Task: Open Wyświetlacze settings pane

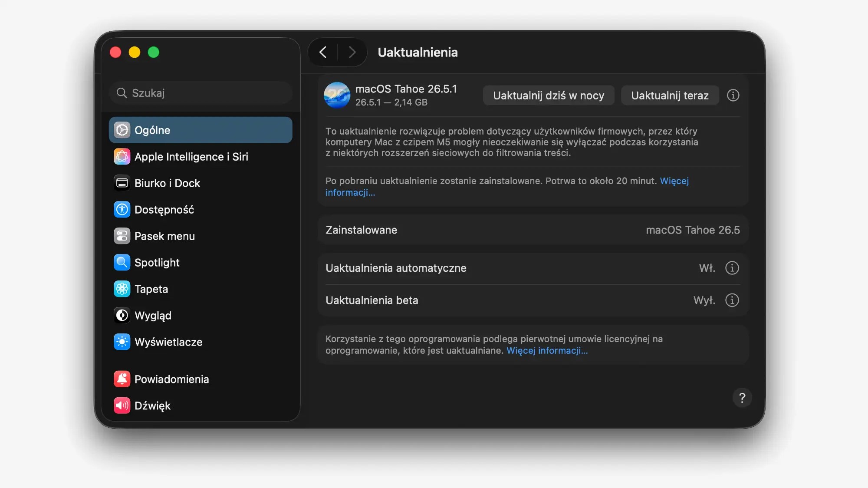Action: click(x=201, y=342)
